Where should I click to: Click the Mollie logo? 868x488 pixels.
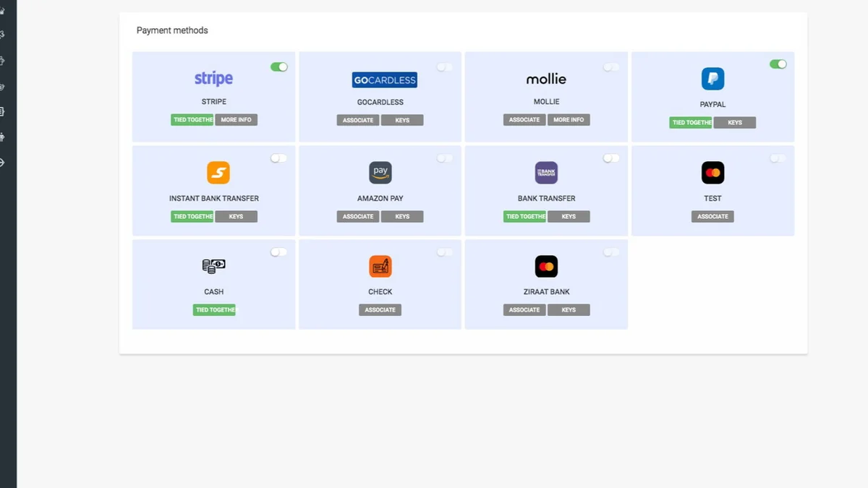[546, 79]
